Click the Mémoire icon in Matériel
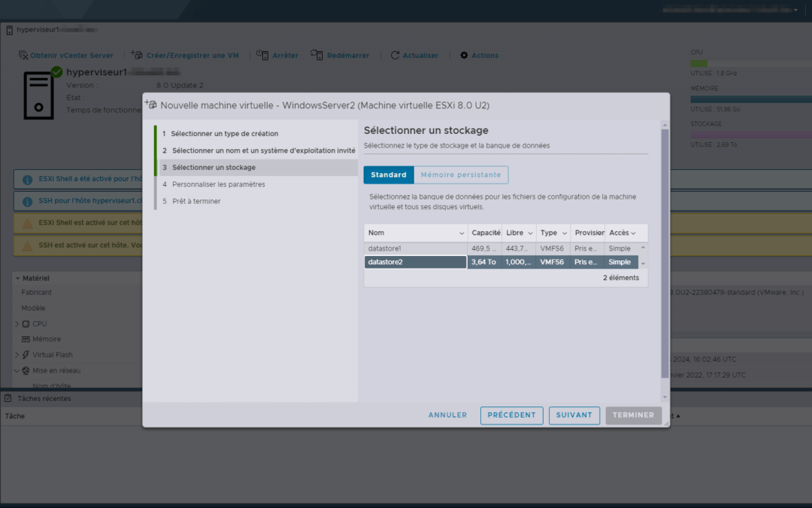 (26, 339)
